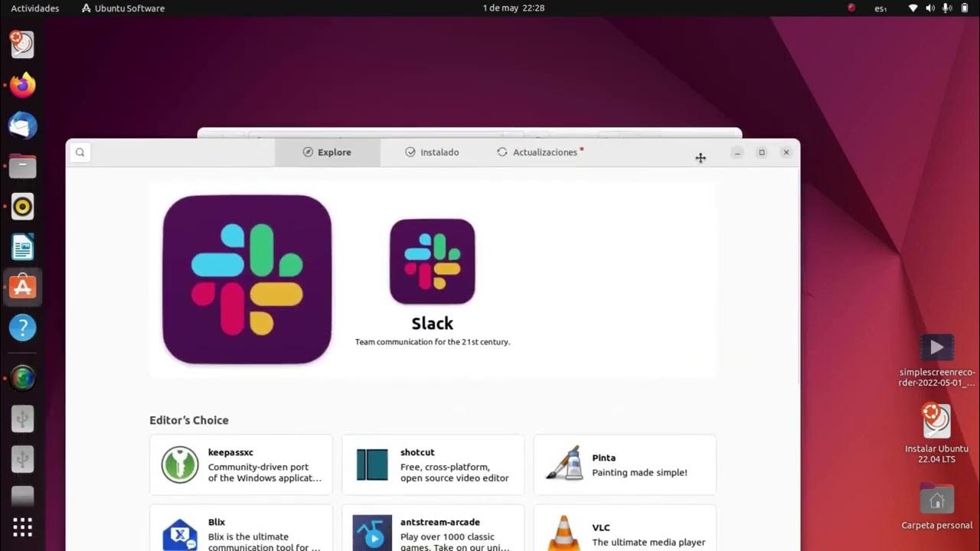The height and width of the screenshot is (551, 980).
Task: Open the clock and calendar panel
Action: pos(514,8)
